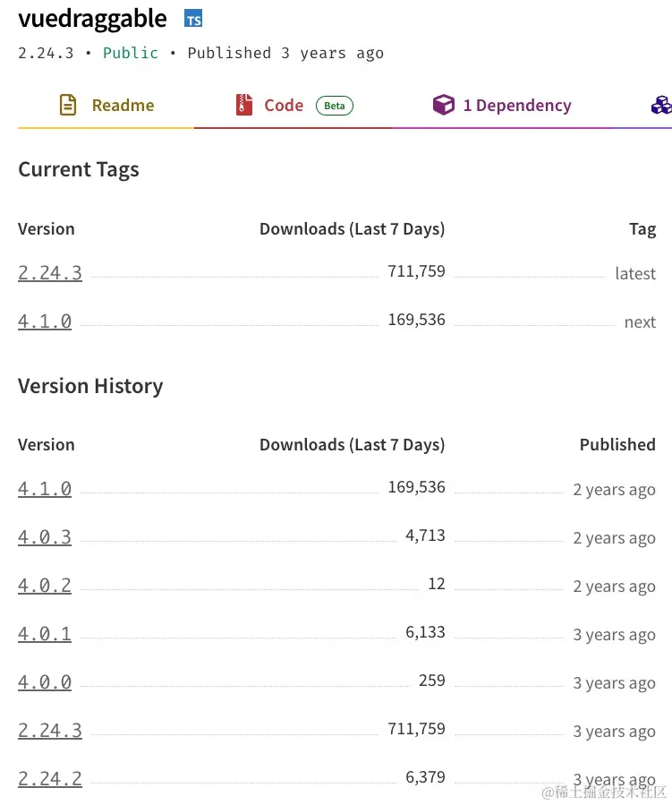Click the vuedraggable package title
The width and height of the screenshot is (672, 805).
click(92, 19)
